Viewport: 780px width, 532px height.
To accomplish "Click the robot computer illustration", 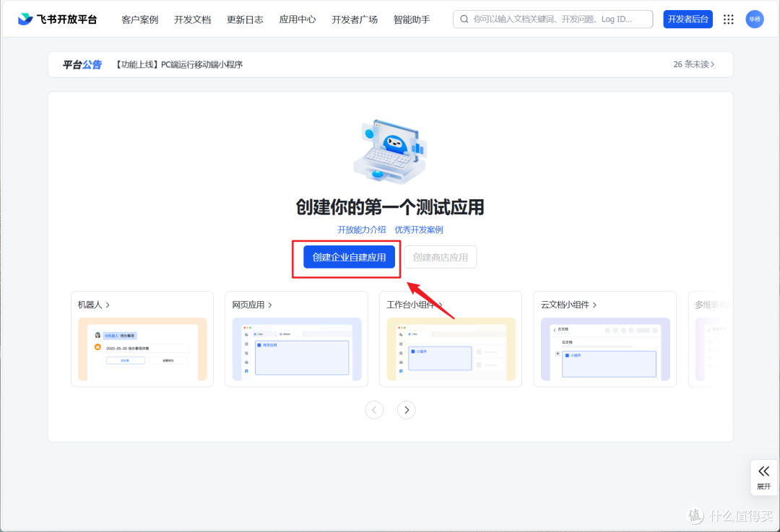I will point(390,152).
